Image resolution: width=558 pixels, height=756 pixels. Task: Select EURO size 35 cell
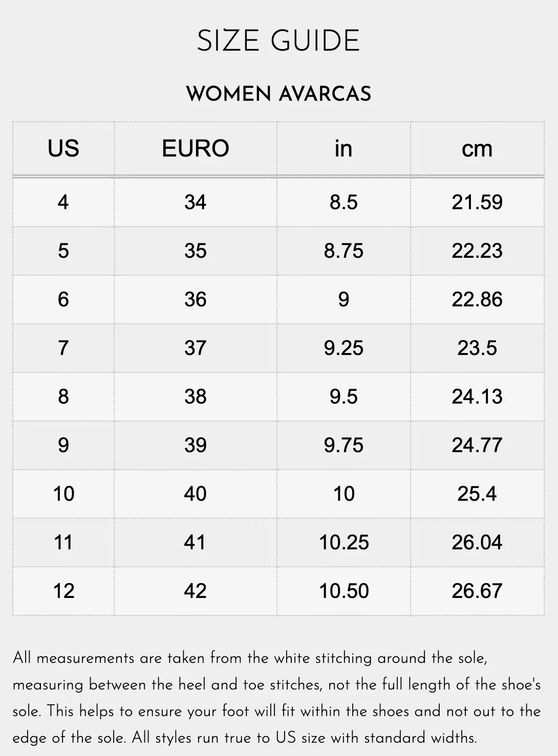(196, 251)
